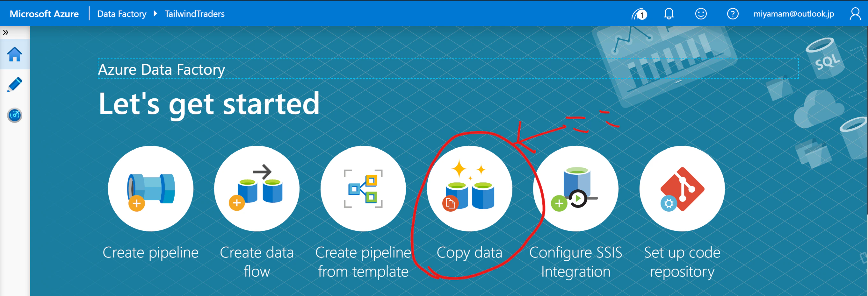This screenshot has width=868, height=296.
Task: Open the Configure SSIS Integration icon
Action: (x=576, y=188)
